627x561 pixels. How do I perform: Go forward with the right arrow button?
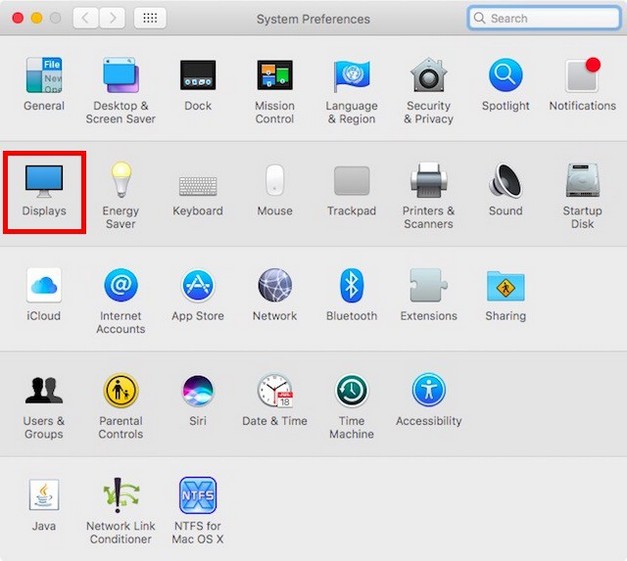(x=112, y=18)
